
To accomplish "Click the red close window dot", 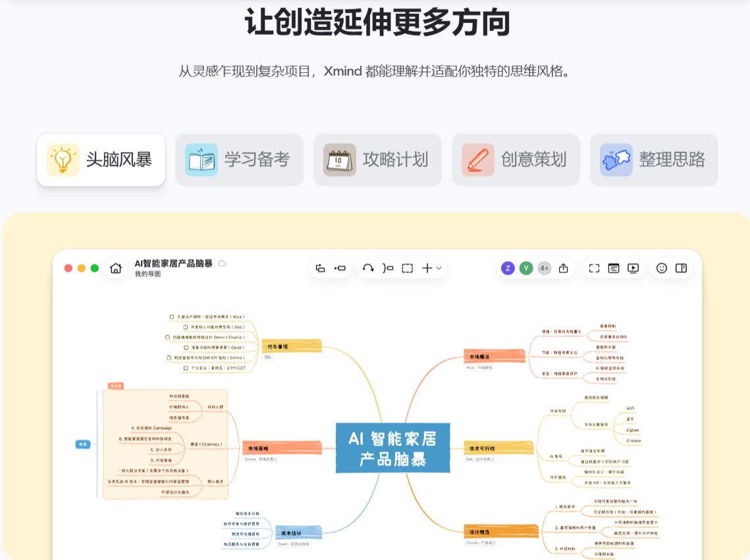I will [x=68, y=268].
